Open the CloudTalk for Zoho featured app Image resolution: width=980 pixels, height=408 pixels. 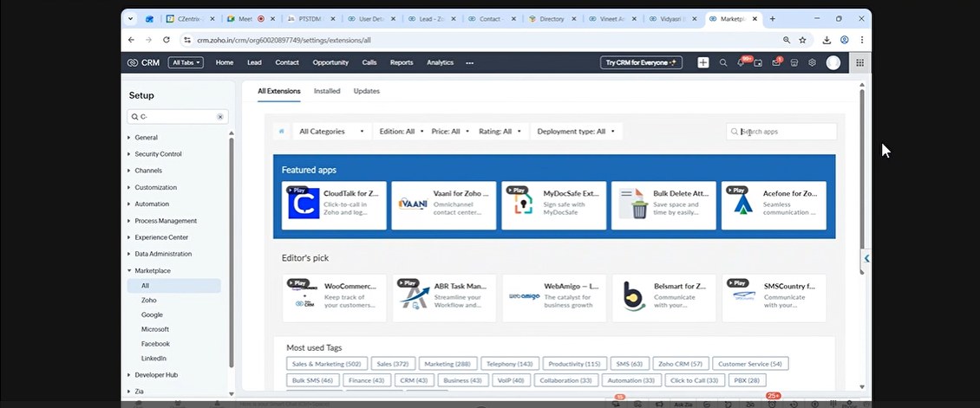(x=335, y=205)
